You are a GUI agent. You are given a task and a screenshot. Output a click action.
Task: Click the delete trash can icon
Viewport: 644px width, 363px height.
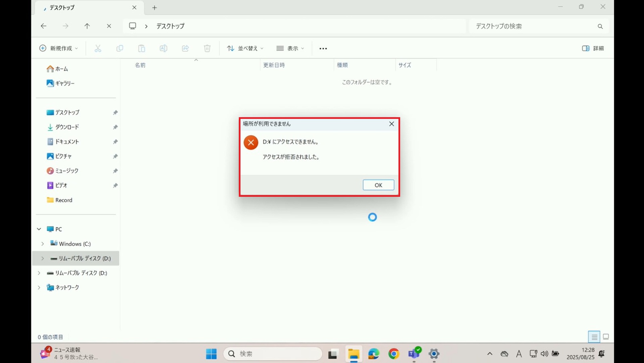207,48
